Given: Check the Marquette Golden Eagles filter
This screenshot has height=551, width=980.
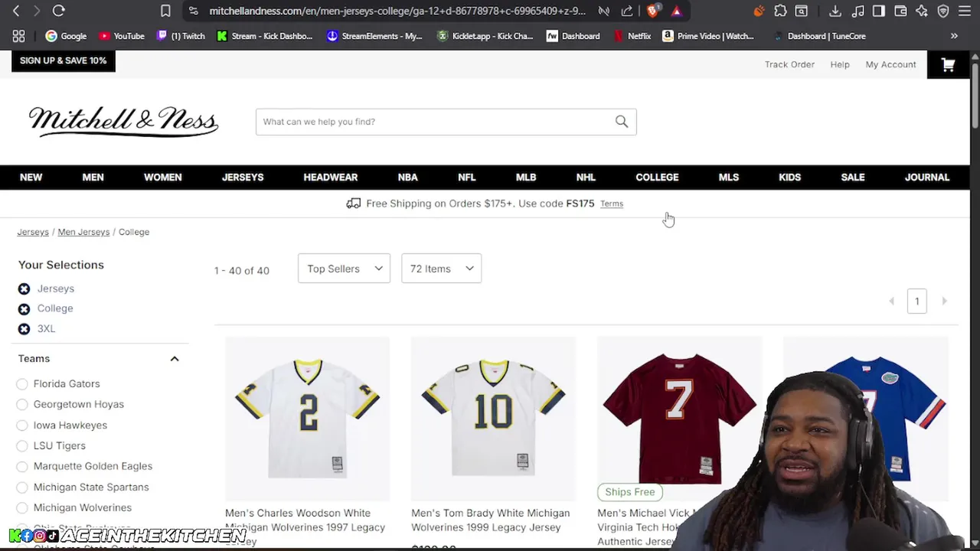Looking at the screenshot, I should [22, 466].
